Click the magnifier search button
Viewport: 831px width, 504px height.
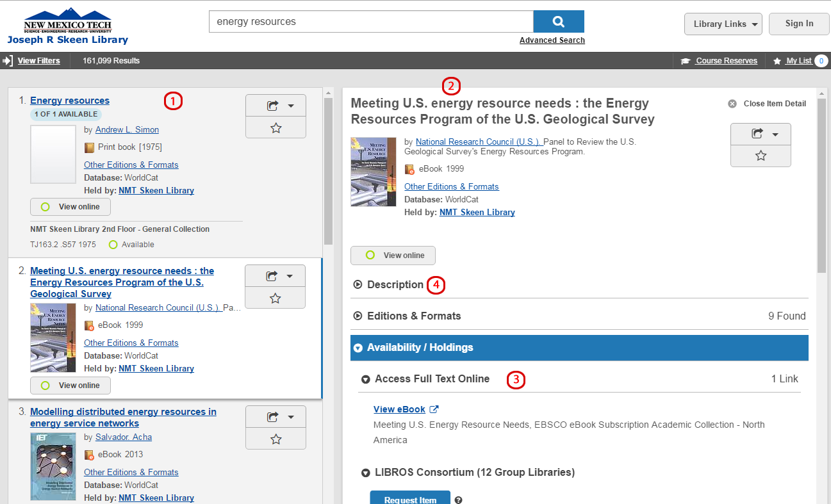click(x=558, y=21)
